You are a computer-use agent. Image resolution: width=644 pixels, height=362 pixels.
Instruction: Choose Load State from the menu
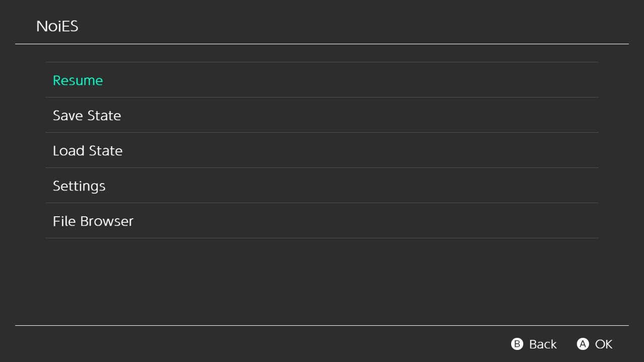tap(88, 151)
